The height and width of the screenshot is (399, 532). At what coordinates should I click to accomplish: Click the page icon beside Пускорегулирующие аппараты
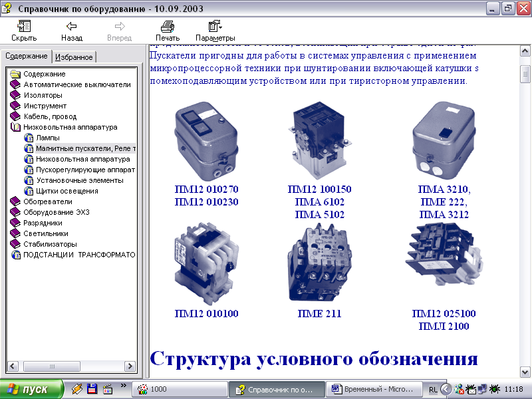tap(29, 170)
